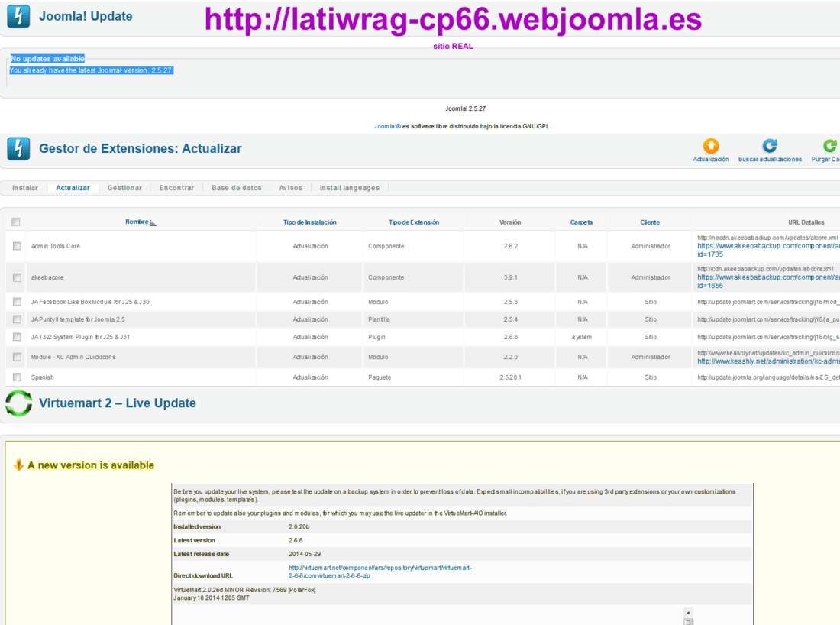Viewport: 840px width, 625px height.
Task: Click 'Paquete' extension type cell
Action: point(380,377)
